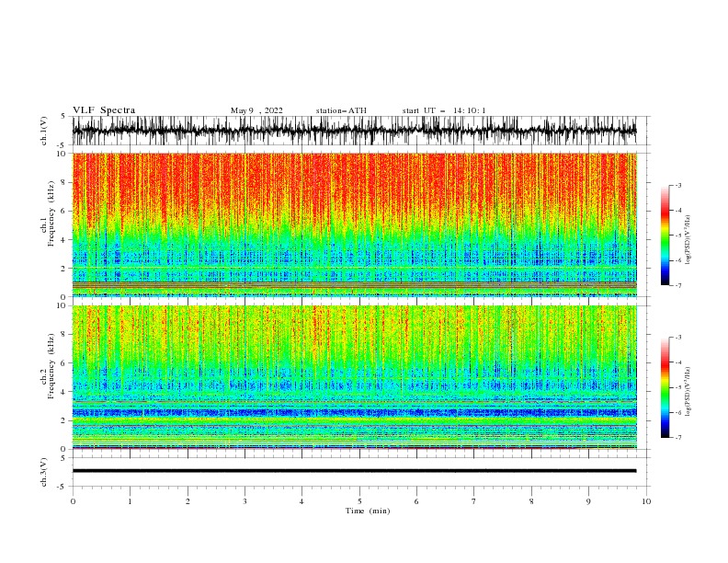Click inside the ch.1 spectrogram panel

click(354, 224)
